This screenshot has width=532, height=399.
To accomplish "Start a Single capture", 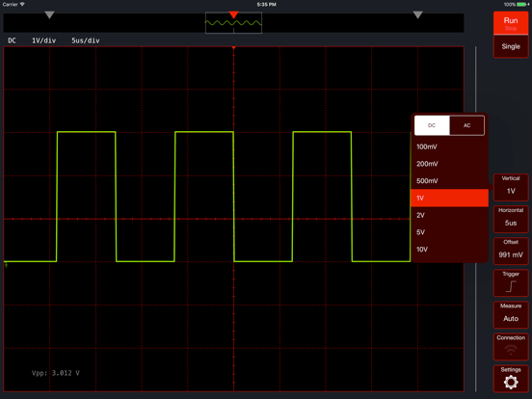I will pyautogui.click(x=511, y=46).
